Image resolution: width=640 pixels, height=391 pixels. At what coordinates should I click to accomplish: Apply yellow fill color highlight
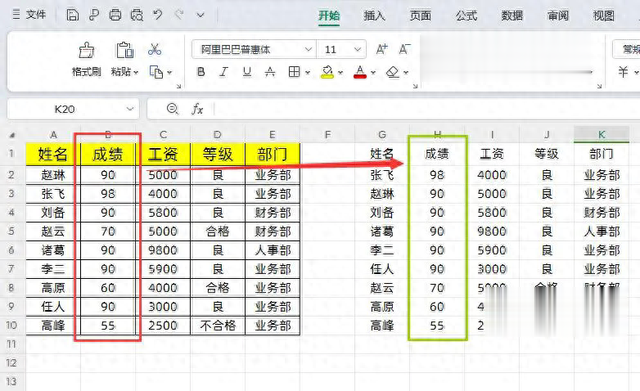[x=327, y=72]
